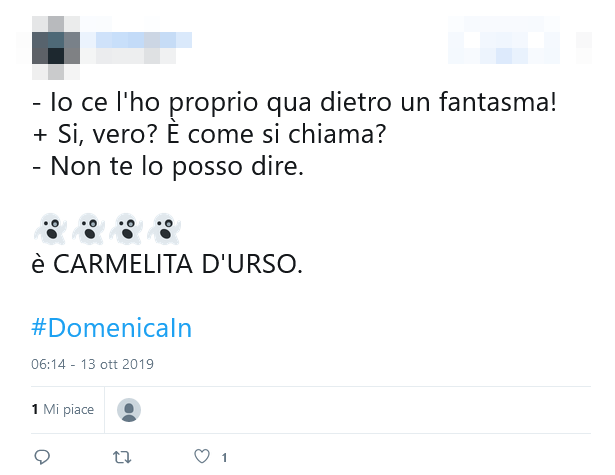615x475 pixels.
Task: Open the tweet timestamp 06:14 - 13 ott 2019
Action: tap(93, 364)
